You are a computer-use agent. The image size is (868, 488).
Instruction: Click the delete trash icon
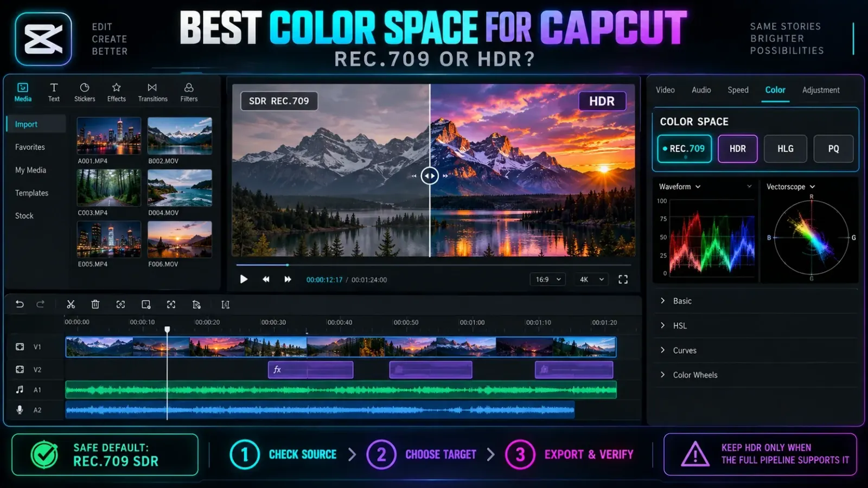point(95,304)
